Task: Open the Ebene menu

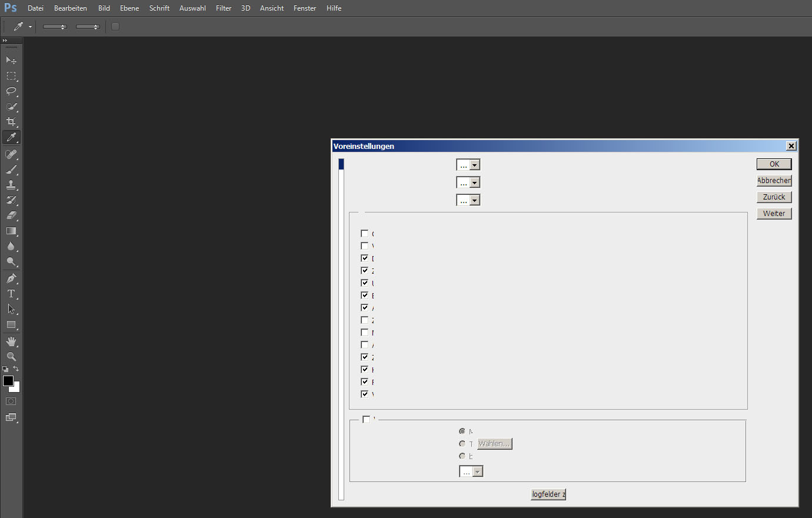Action: tap(129, 8)
